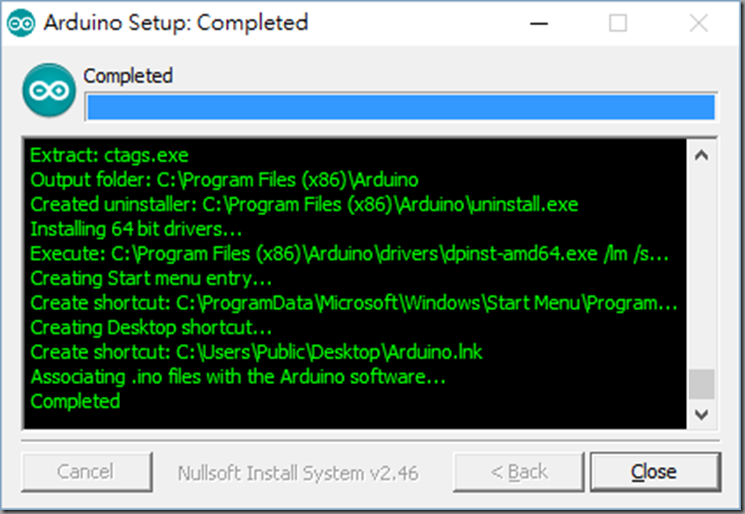The height and width of the screenshot is (514, 745).
Task: Click the large Arduino infinity logo
Action: point(49,90)
